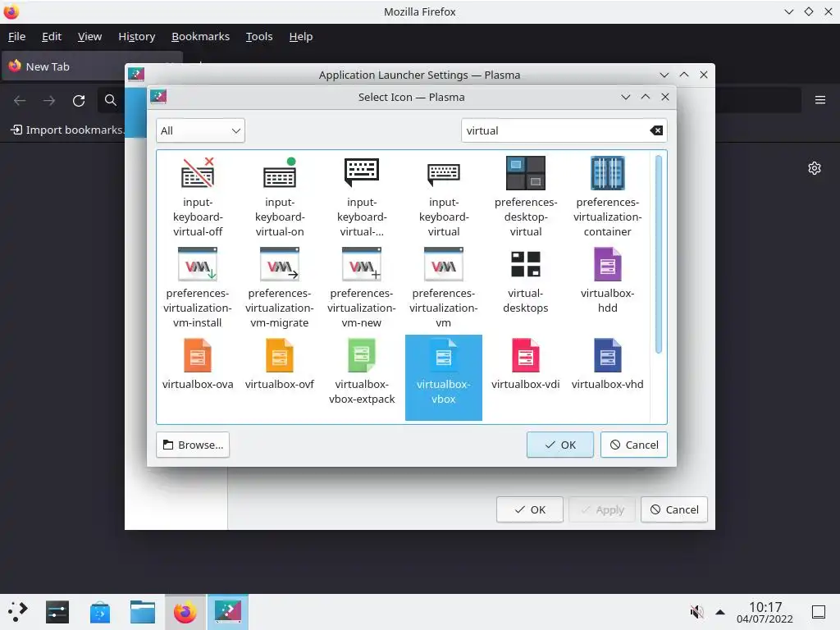840x630 pixels.
Task: Click OK in Application Launcher Settings
Action: 529,509
